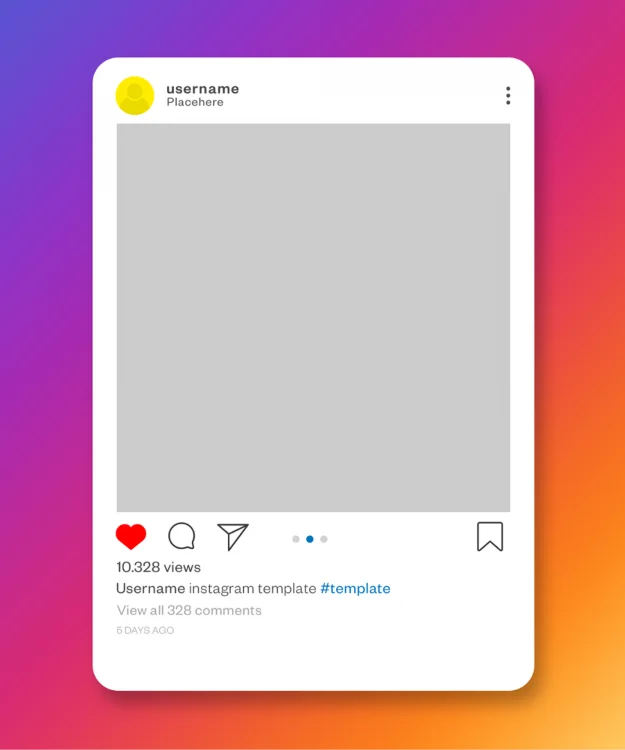
Task: Click the caption text instagram template
Action: pyautogui.click(x=252, y=588)
